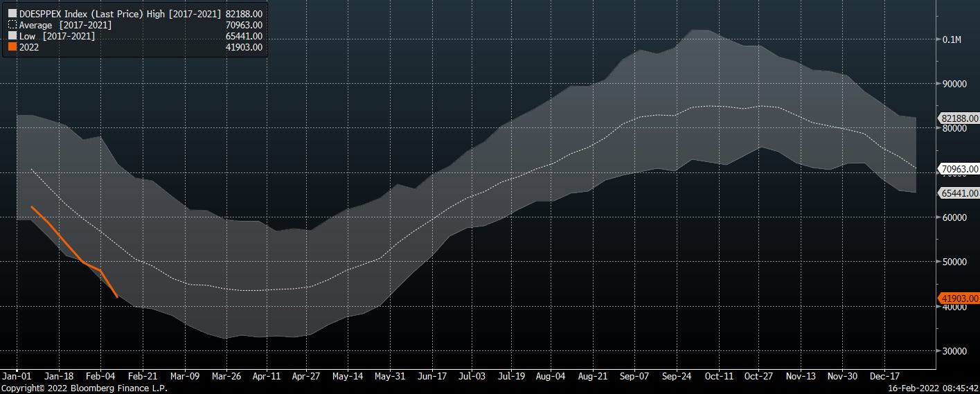Click the Average [2017-2021] legend swatch
980x394 pixels.
click(12, 25)
